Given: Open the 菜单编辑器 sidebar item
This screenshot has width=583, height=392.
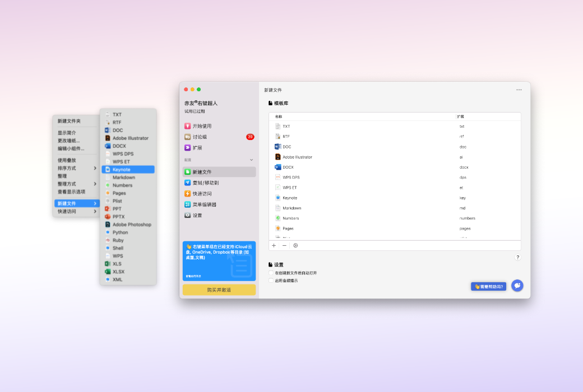Looking at the screenshot, I should click(219, 204).
